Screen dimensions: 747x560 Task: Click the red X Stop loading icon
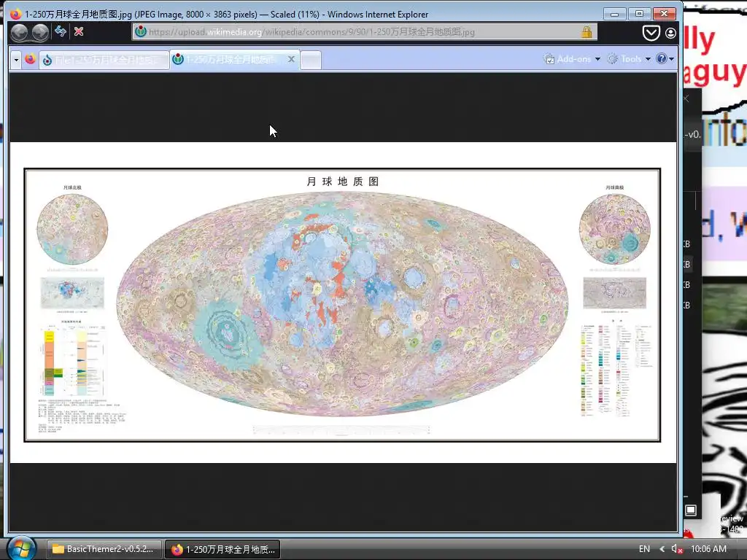[79, 31]
